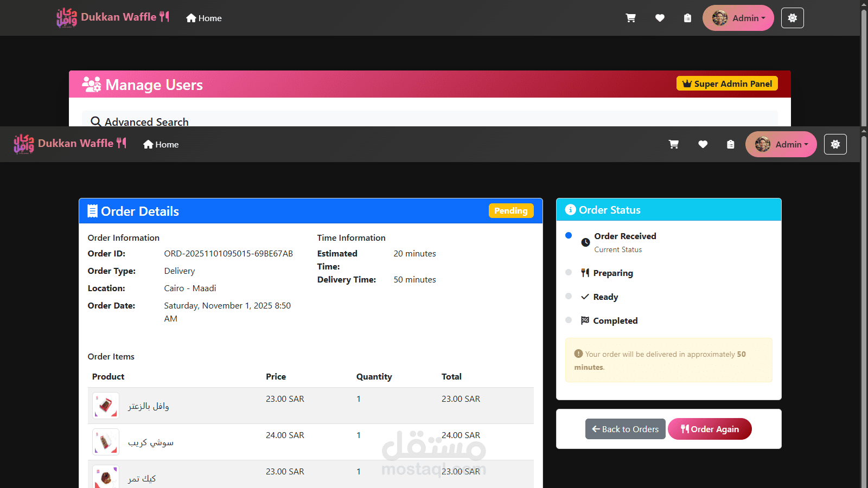Click the Back to Orders button

[x=626, y=429]
